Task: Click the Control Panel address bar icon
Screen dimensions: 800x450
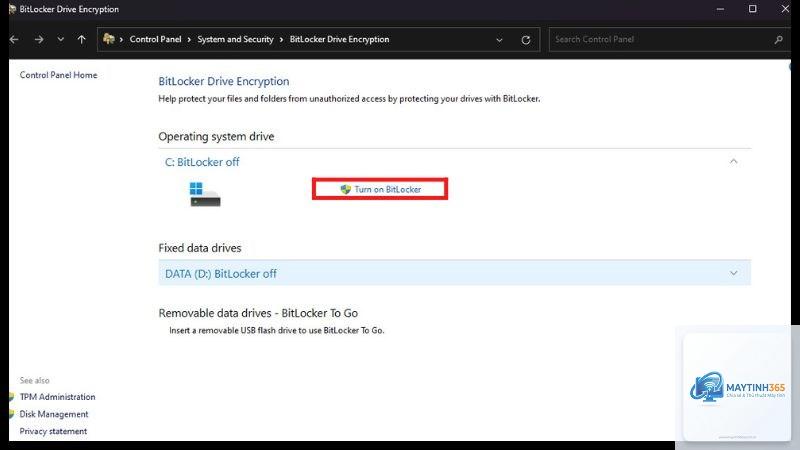Action: tap(109, 39)
